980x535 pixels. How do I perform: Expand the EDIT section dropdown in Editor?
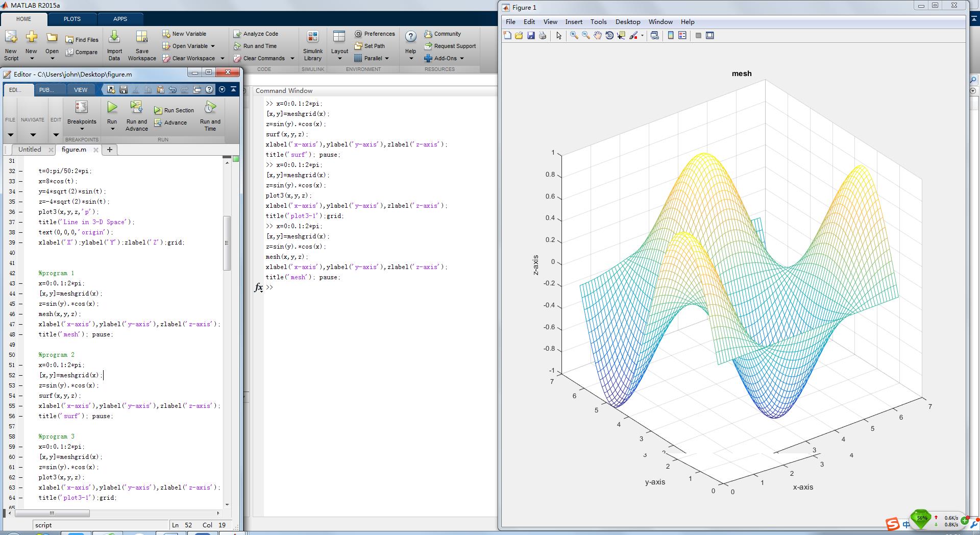click(x=56, y=135)
